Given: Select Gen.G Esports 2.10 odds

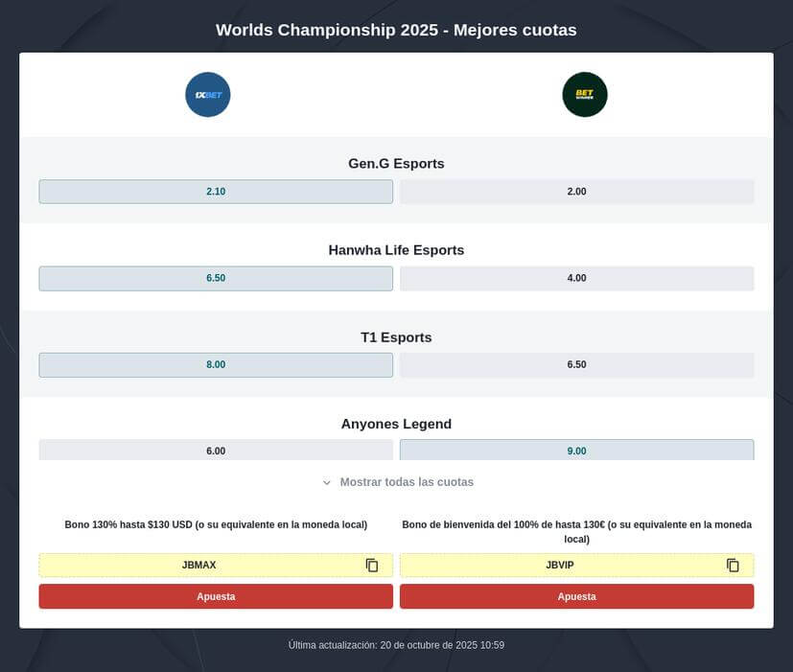Looking at the screenshot, I should point(216,192).
